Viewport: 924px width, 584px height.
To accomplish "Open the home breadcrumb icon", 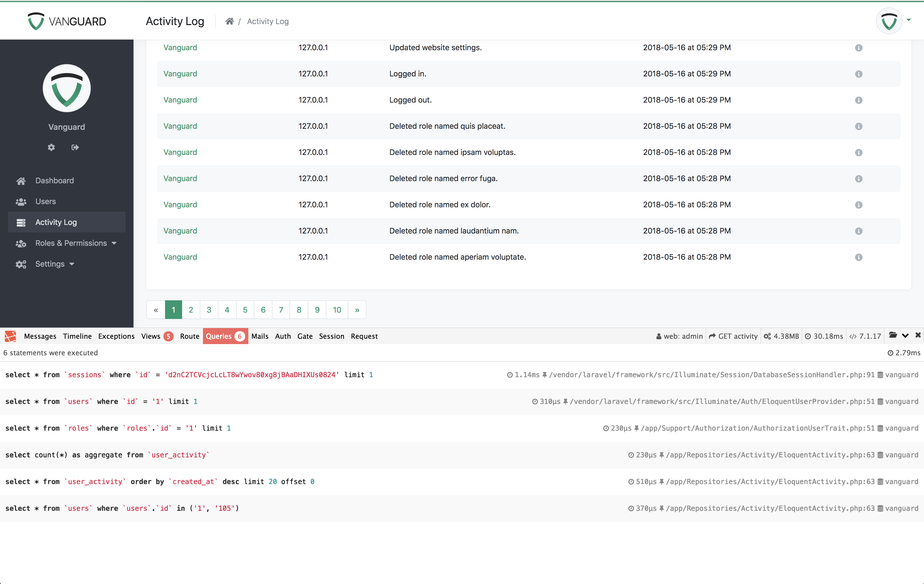I will (x=229, y=21).
